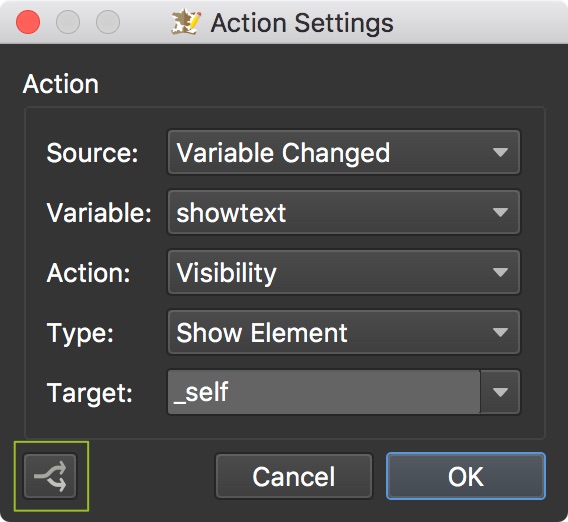Click the grayed-out minimize window button
Screen dimensions: 568x522
coord(68,22)
